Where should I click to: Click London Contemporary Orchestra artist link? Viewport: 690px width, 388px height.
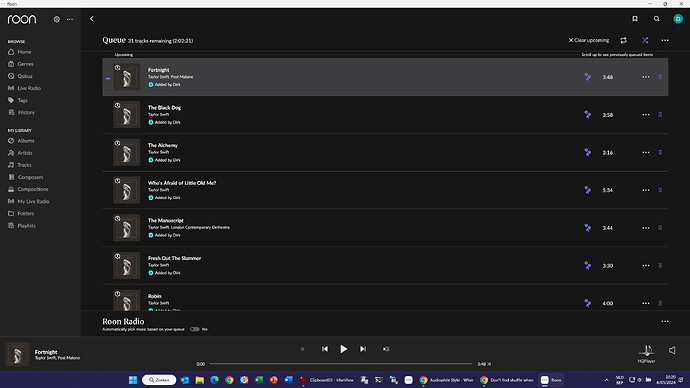pyautogui.click(x=200, y=227)
